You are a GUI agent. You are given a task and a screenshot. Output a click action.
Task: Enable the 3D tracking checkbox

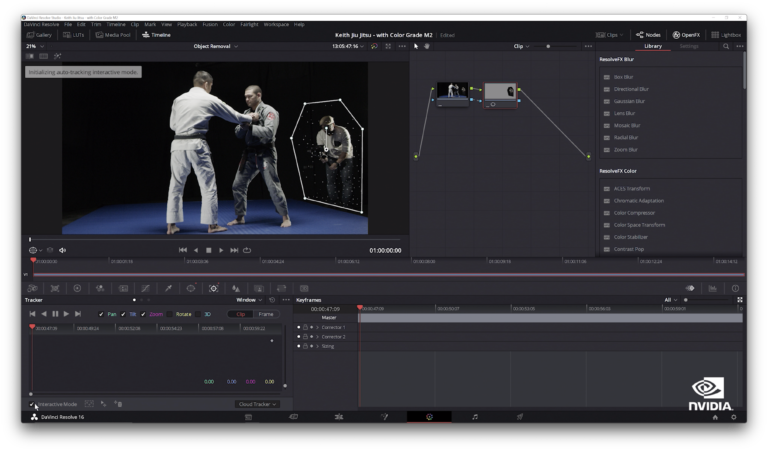click(x=198, y=314)
